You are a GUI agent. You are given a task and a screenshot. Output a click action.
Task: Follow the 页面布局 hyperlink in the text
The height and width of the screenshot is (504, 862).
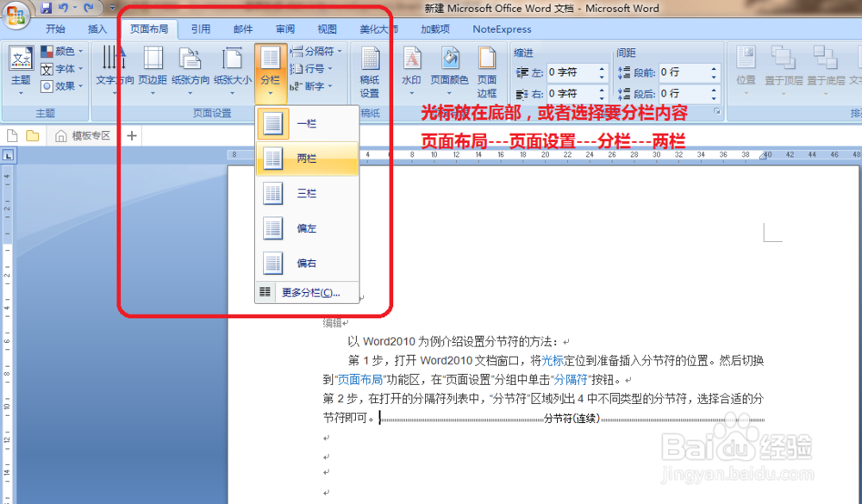click(x=359, y=380)
